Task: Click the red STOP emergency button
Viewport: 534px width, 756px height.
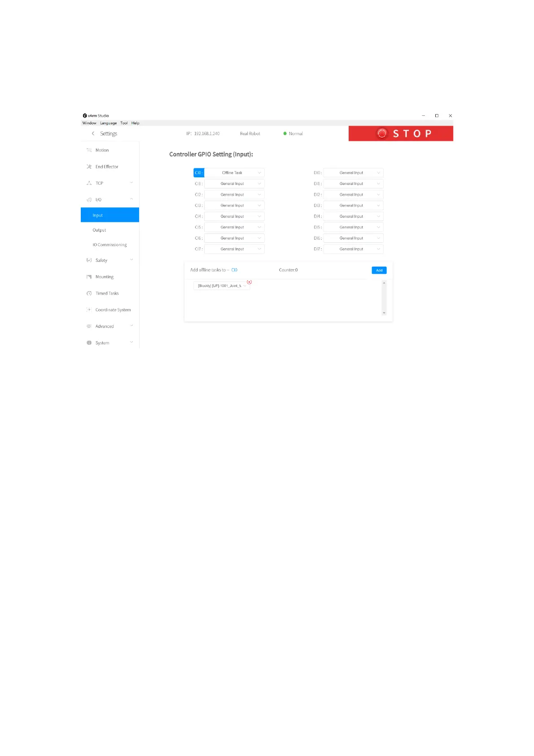Action: coord(401,133)
